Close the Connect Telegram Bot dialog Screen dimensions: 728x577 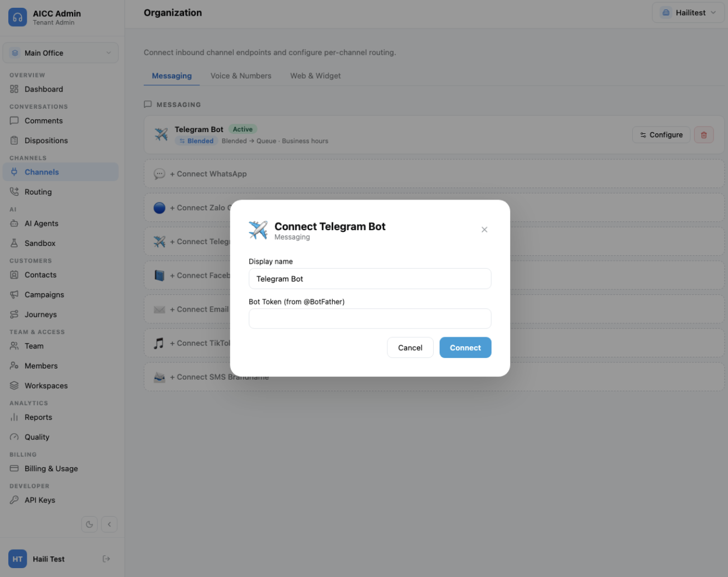point(484,230)
